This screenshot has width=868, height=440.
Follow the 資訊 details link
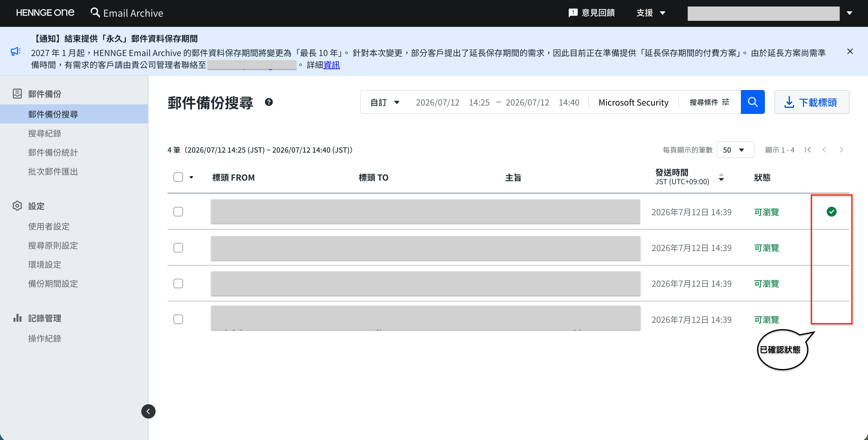pyautogui.click(x=331, y=65)
